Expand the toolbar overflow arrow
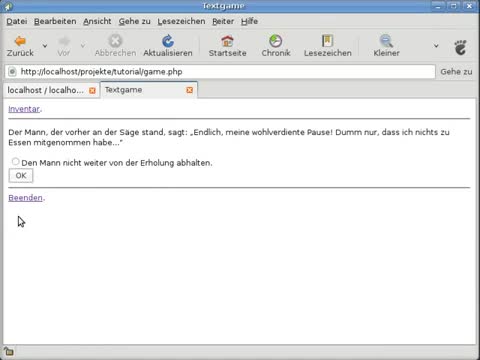This screenshot has width=480, height=360. tap(436, 46)
